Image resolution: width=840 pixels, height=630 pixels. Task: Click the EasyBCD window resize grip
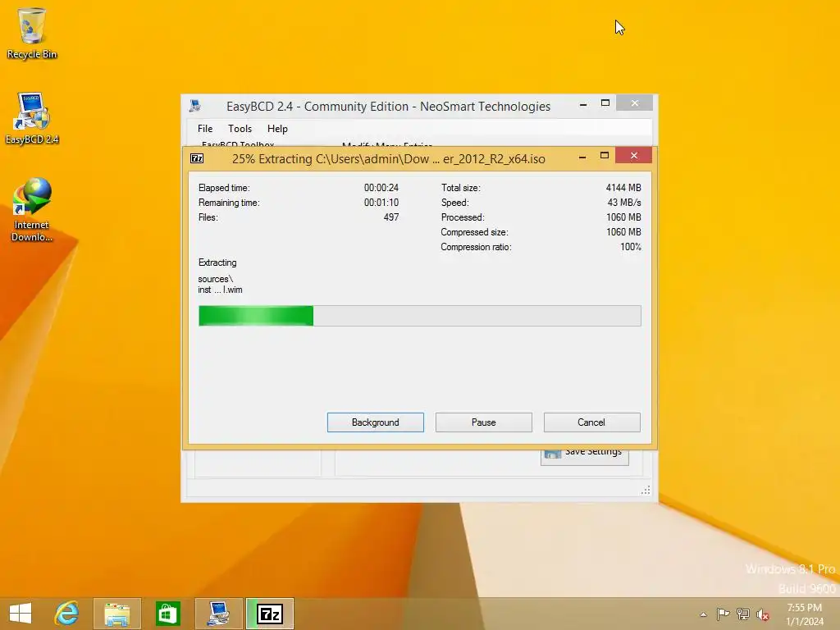[646, 491]
